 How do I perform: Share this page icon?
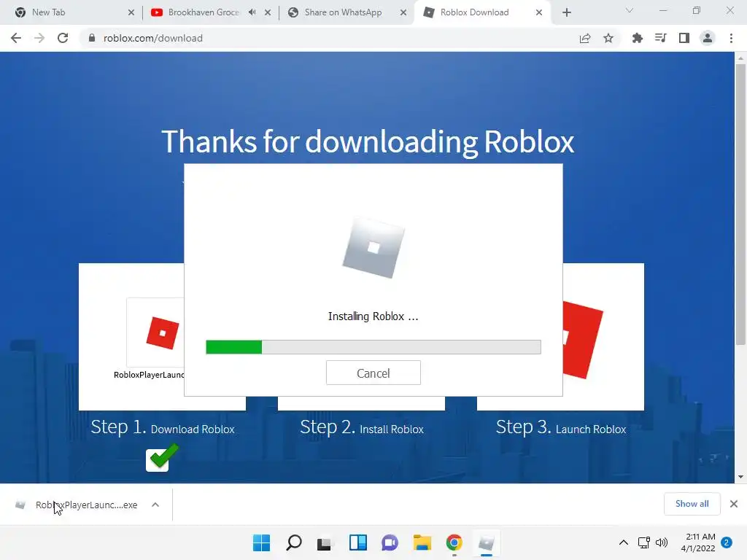585,38
